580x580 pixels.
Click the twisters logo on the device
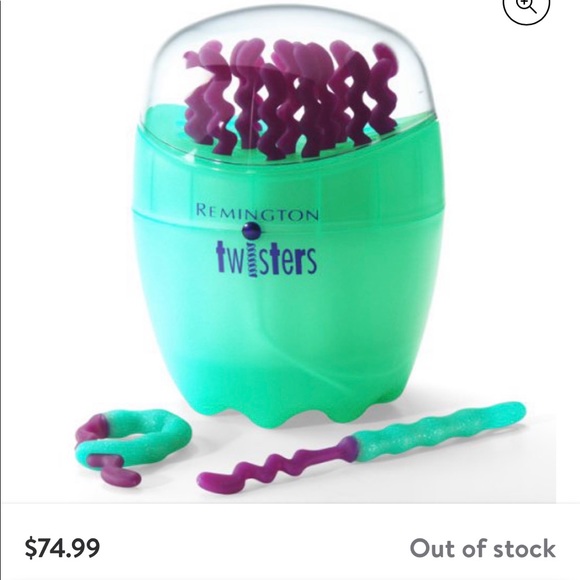pos(266,258)
